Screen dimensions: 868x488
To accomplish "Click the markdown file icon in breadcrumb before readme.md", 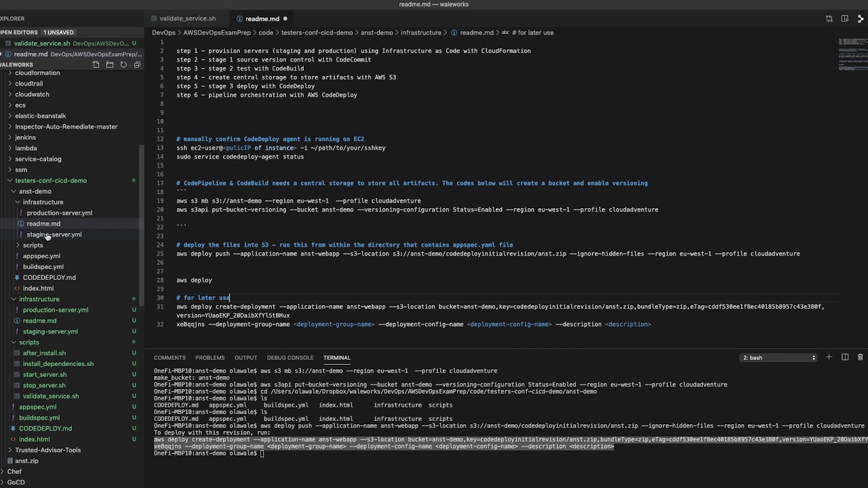I will [x=454, y=33].
